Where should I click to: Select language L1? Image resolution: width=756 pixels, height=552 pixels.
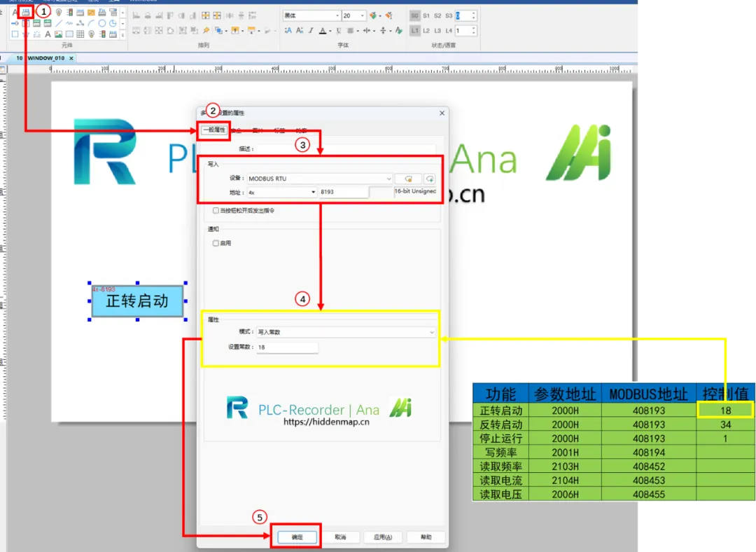click(x=414, y=30)
